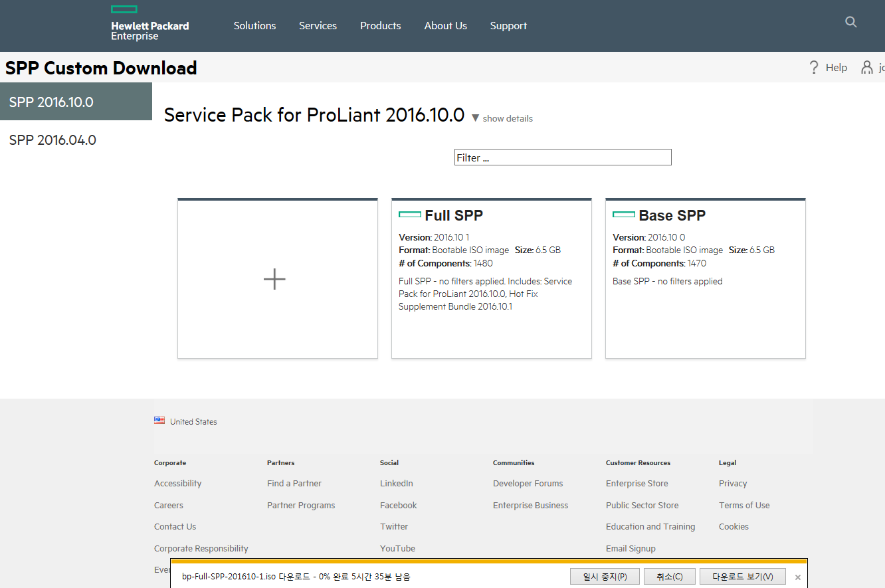Open the user account profile icon
885x588 pixels.
coord(867,67)
